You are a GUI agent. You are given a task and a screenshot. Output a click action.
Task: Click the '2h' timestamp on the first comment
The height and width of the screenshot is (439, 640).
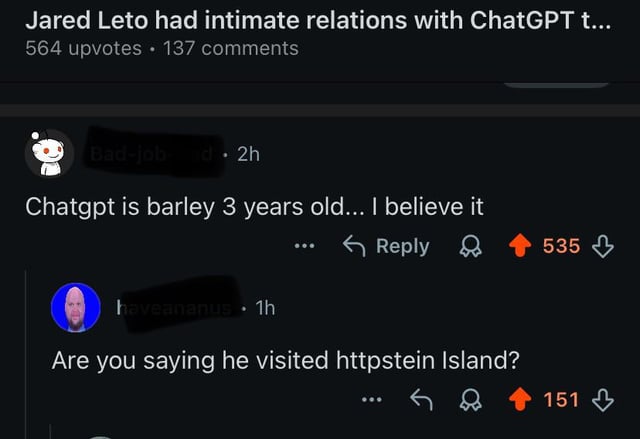[x=247, y=154]
